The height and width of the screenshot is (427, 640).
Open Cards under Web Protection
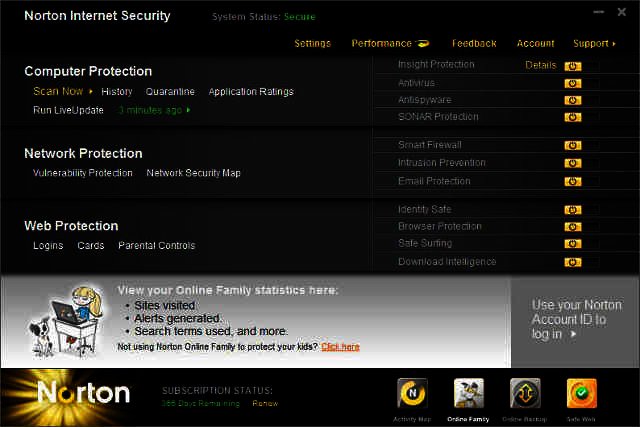(91, 246)
